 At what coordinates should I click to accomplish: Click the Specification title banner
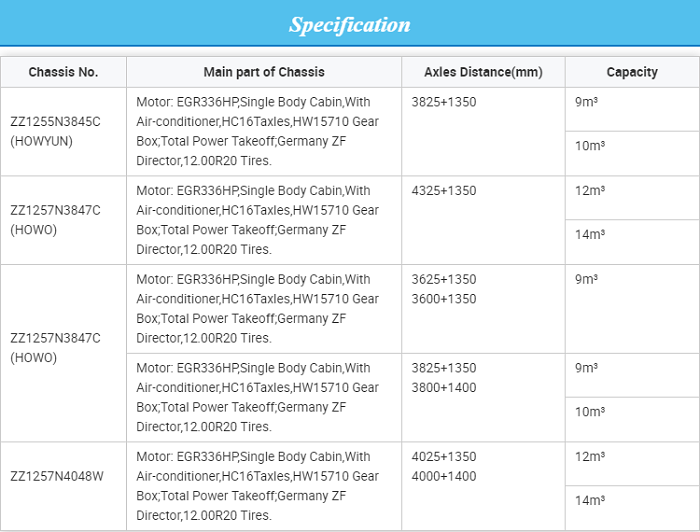[x=350, y=25]
